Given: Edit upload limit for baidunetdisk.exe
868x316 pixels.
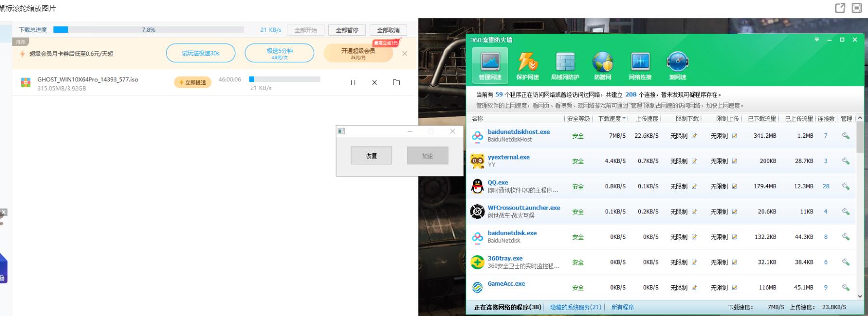Looking at the screenshot, I should (x=735, y=237).
